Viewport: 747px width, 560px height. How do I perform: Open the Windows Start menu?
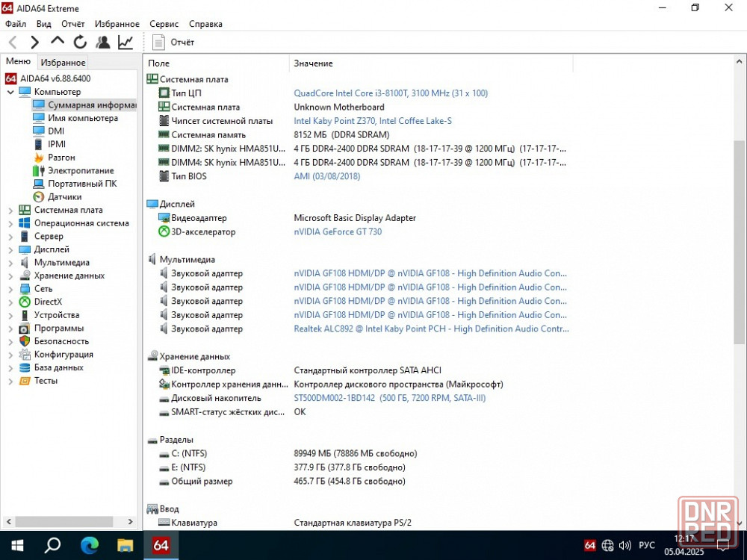pos(17,545)
